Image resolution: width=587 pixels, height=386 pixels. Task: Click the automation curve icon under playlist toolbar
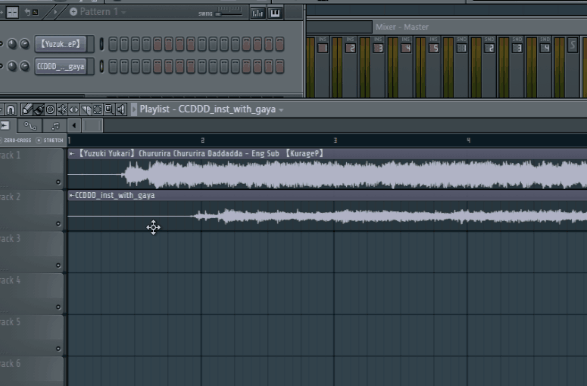tap(30, 126)
